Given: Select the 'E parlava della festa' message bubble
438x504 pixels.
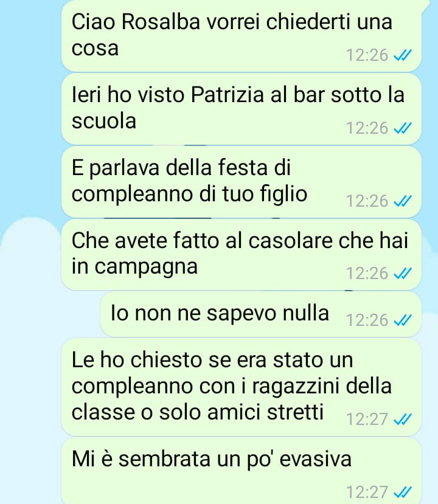Looking at the screenshot, I should 241,182.
